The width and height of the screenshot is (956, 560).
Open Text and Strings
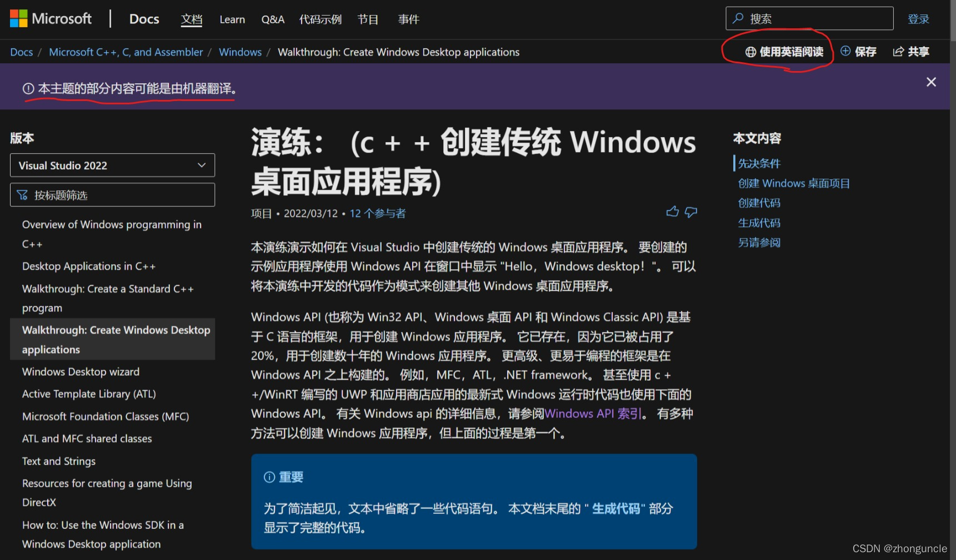(x=59, y=461)
